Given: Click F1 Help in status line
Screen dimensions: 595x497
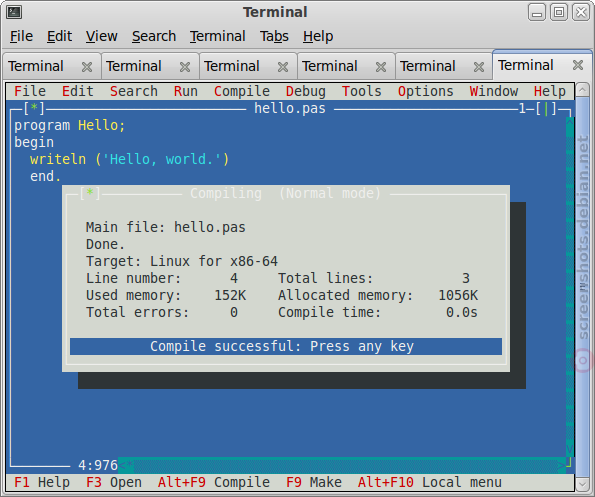Looking at the screenshot, I should [42, 482].
